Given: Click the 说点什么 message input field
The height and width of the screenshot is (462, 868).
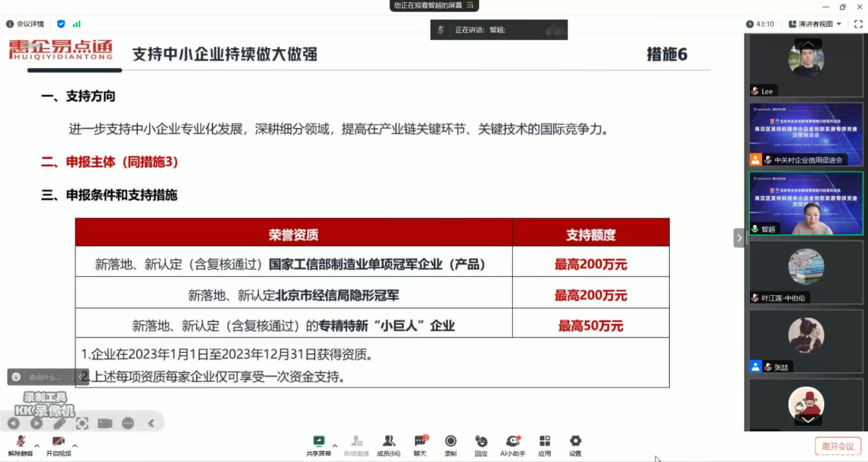Looking at the screenshot, I should point(45,377).
